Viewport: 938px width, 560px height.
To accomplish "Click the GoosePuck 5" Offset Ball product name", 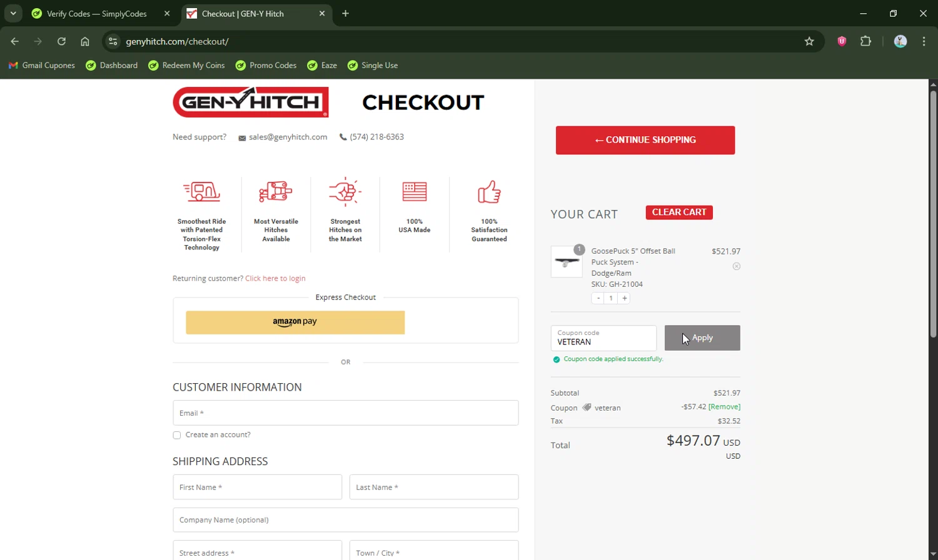I will [633, 262].
